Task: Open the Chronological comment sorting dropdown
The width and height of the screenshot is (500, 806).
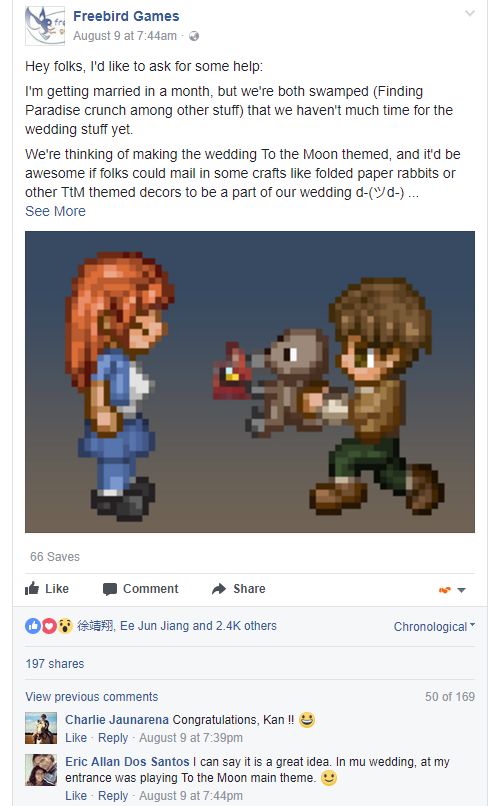Action: point(434,627)
